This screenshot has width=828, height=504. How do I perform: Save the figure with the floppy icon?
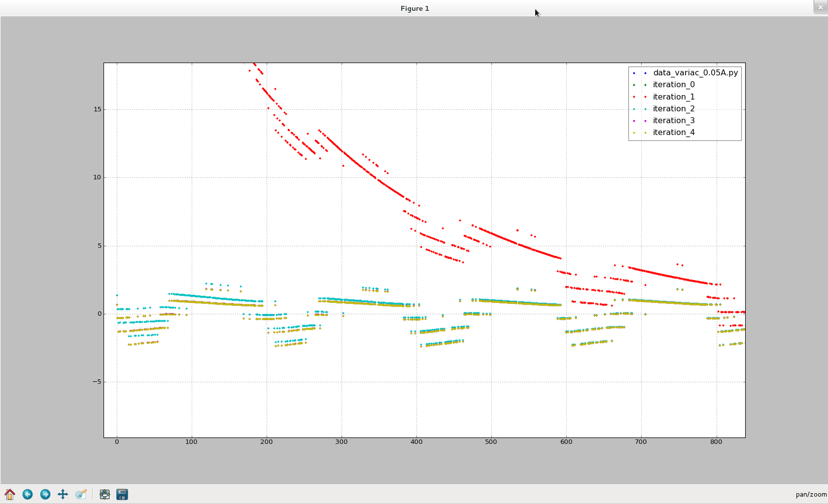point(122,494)
